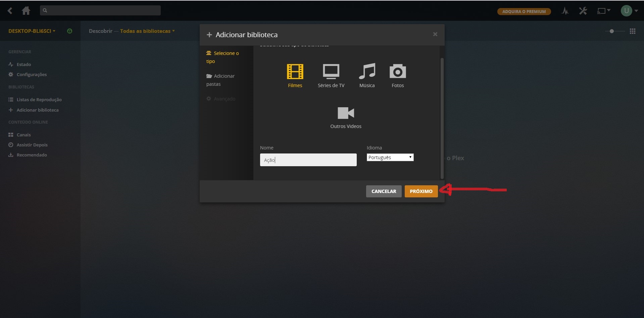Go back using the back arrow
644x318 pixels.
point(10,11)
